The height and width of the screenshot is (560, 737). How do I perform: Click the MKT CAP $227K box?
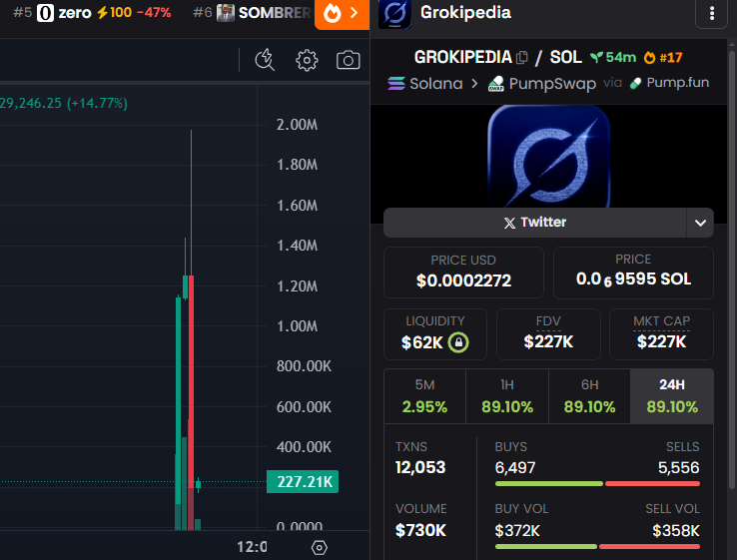(661, 334)
